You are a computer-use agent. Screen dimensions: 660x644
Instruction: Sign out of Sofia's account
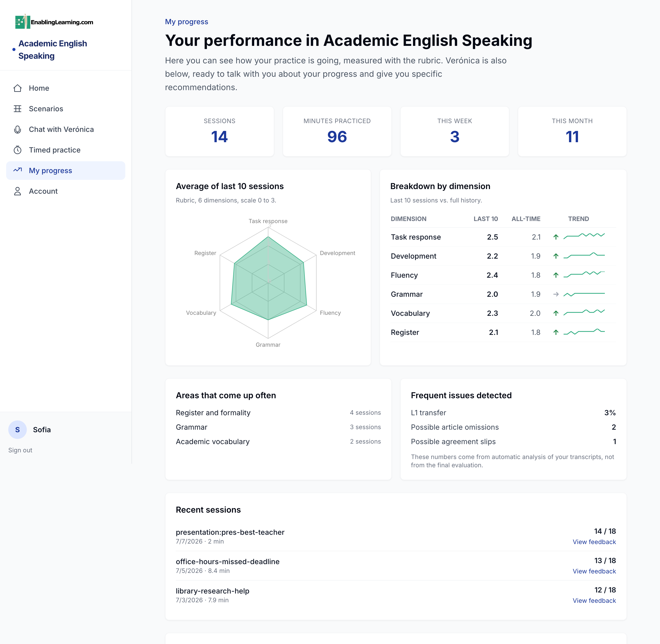(20, 450)
